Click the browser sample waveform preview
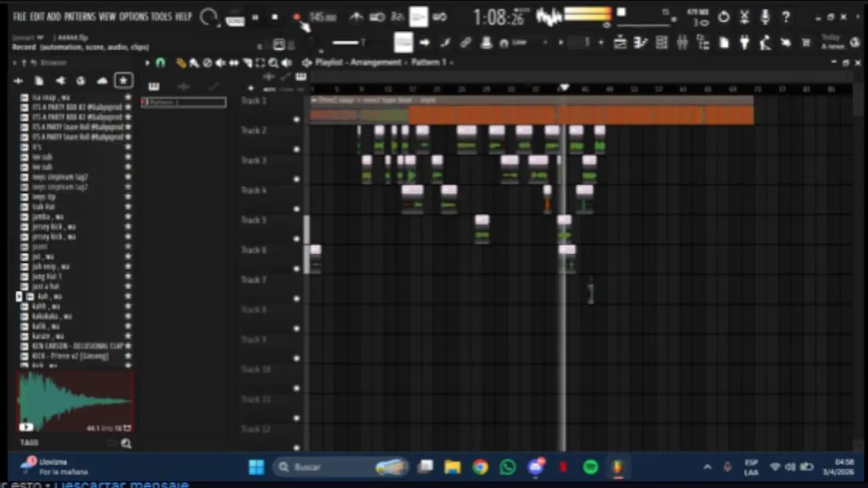The height and width of the screenshot is (488, 868). (x=75, y=401)
